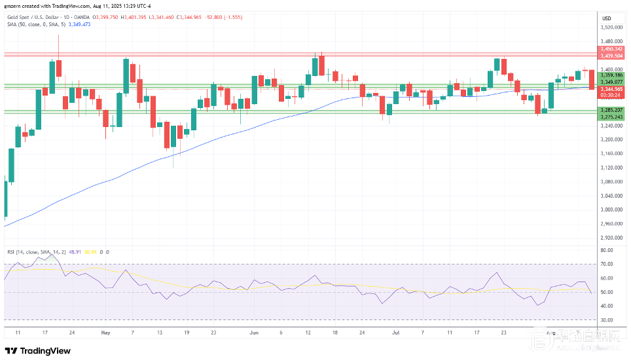This screenshot has height=364, width=631.
Task: Click the May label on the time axis
Action: pos(105,333)
